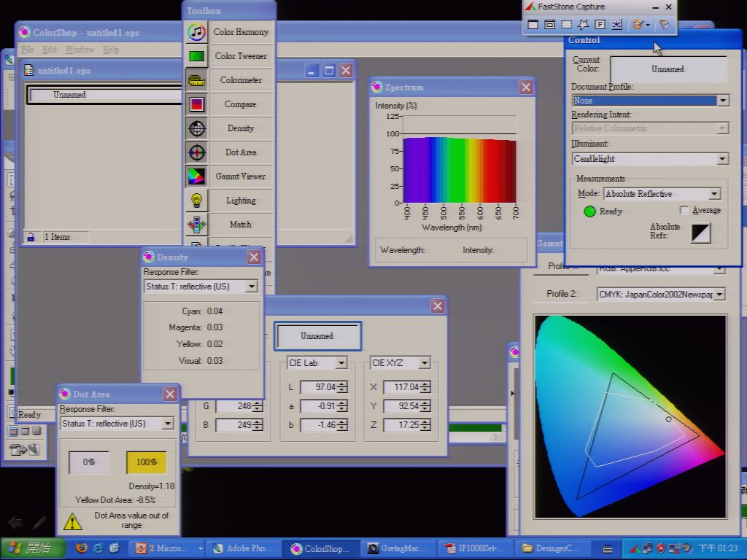The height and width of the screenshot is (560, 747).
Task: Increase the L value stepper
Action: (x=343, y=384)
